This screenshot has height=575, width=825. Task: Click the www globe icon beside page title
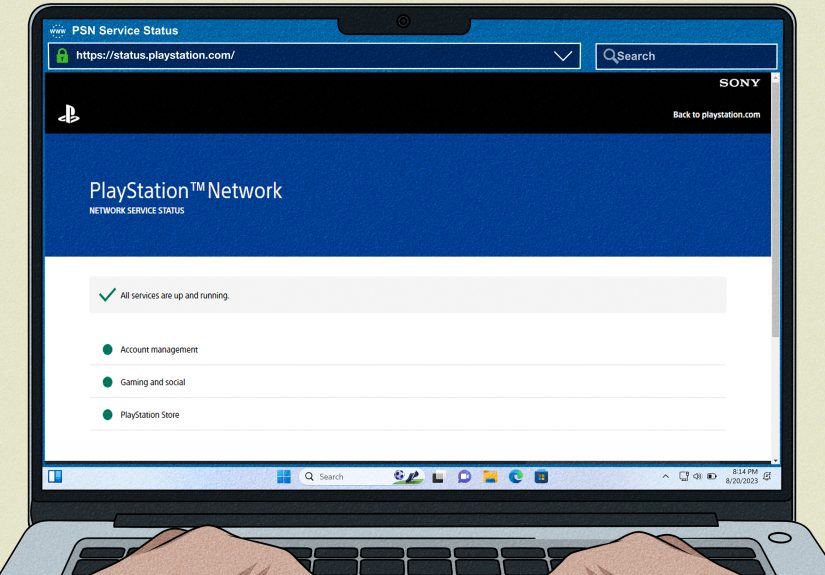[x=57, y=31]
